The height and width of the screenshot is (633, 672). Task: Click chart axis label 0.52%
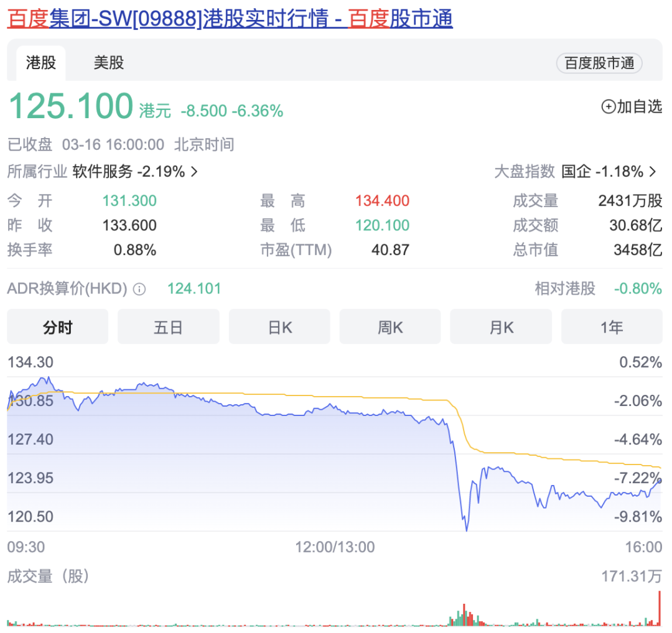point(641,363)
